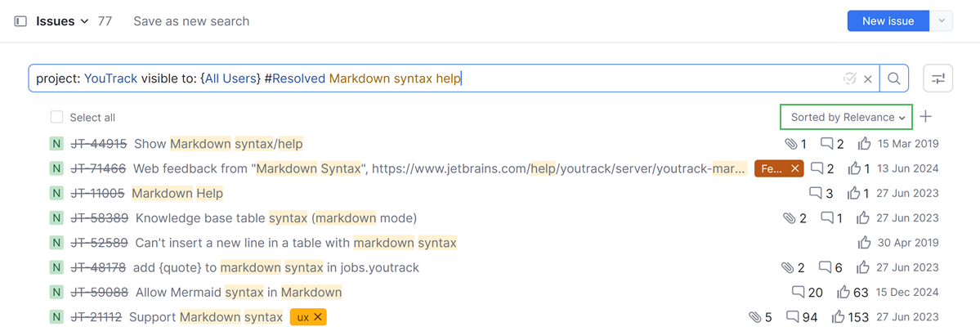980x327 pixels.
Task: Open the Sorted by Relevance dropdown
Action: click(847, 117)
